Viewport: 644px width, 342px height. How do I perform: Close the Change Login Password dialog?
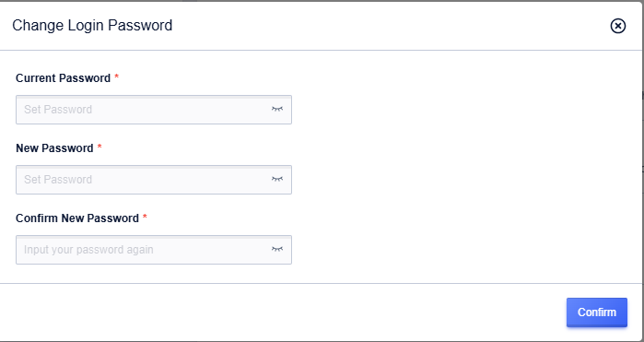tap(617, 26)
